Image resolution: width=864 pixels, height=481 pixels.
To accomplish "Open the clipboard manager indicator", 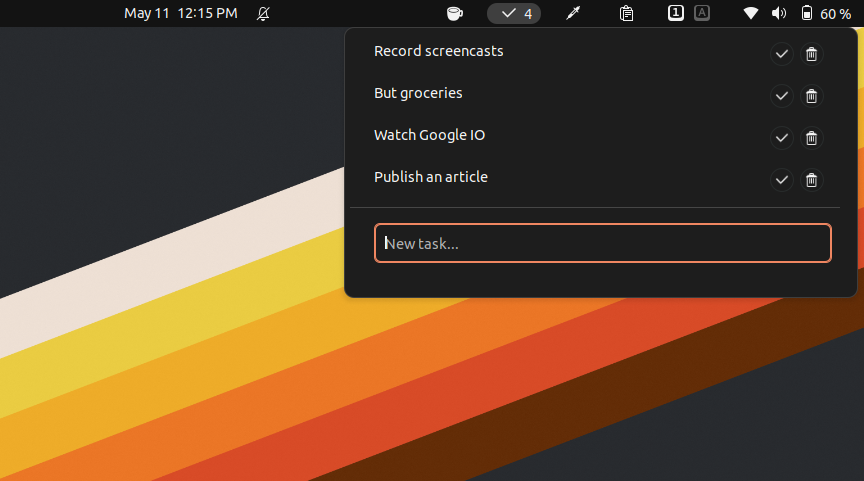I will pyautogui.click(x=626, y=13).
